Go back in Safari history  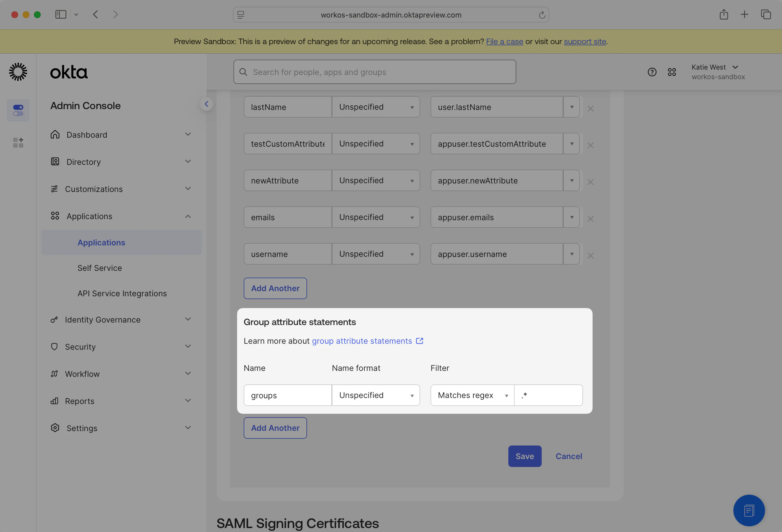pos(96,14)
